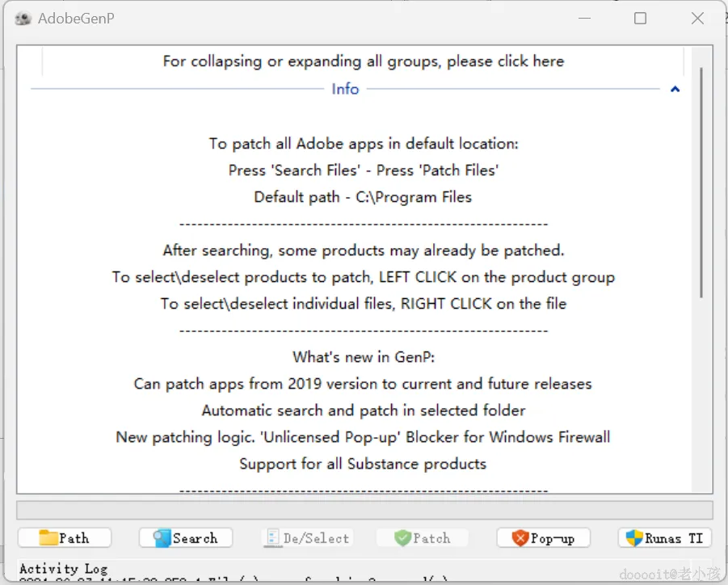Open the Path folder button
Screen dimensions: 728x585
coord(65,538)
